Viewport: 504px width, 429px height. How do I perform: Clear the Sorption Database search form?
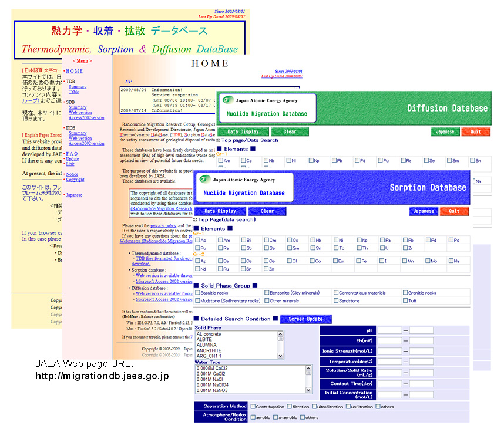click(267, 211)
